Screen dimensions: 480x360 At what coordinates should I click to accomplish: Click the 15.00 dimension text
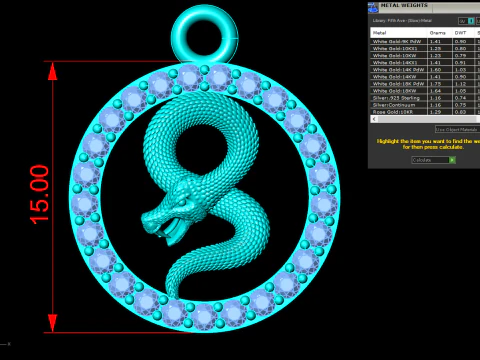39,194
